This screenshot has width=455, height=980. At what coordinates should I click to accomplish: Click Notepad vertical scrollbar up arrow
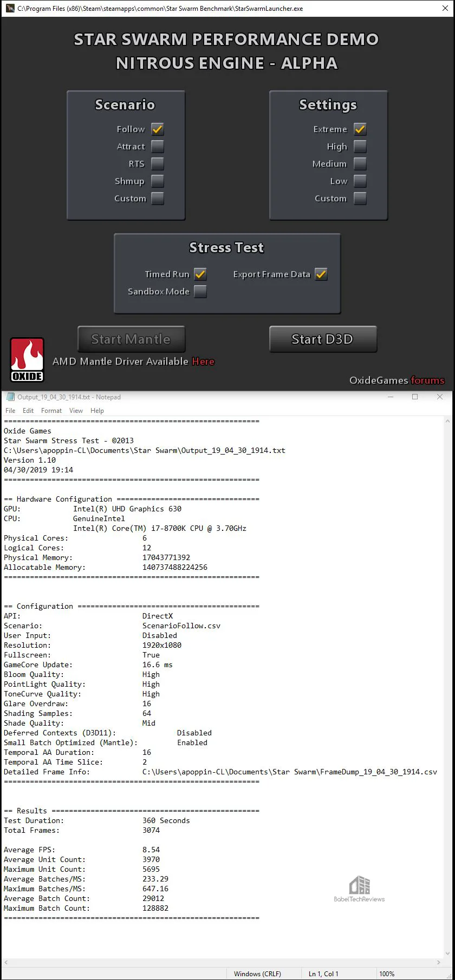(447, 420)
